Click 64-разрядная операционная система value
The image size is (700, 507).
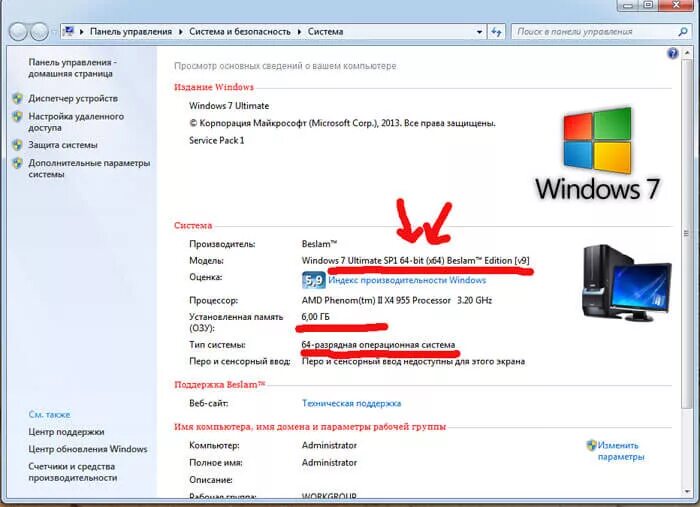click(x=379, y=345)
